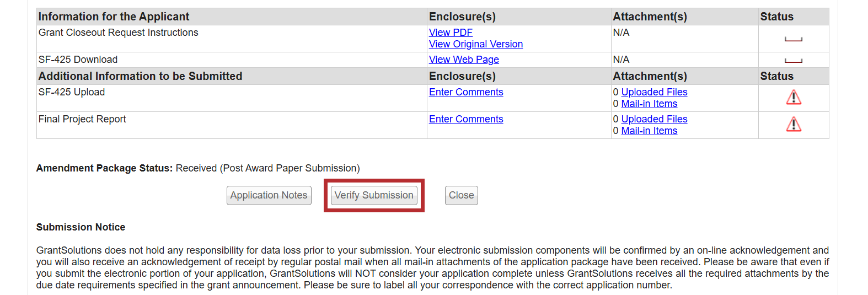Image resolution: width=868 pixels, height=295 pixels.
Task: Click Additional Information to be Submitted header
Action: (x=140, y=76)
